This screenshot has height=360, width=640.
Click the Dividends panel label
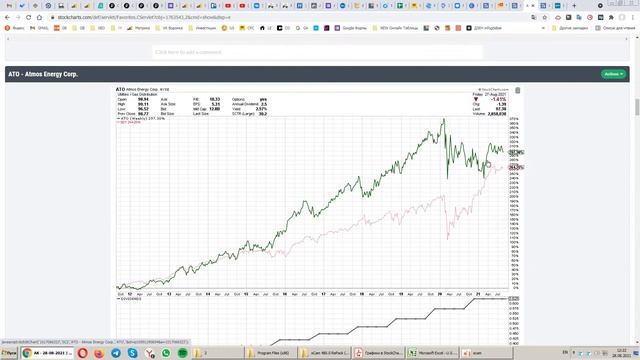129,299
